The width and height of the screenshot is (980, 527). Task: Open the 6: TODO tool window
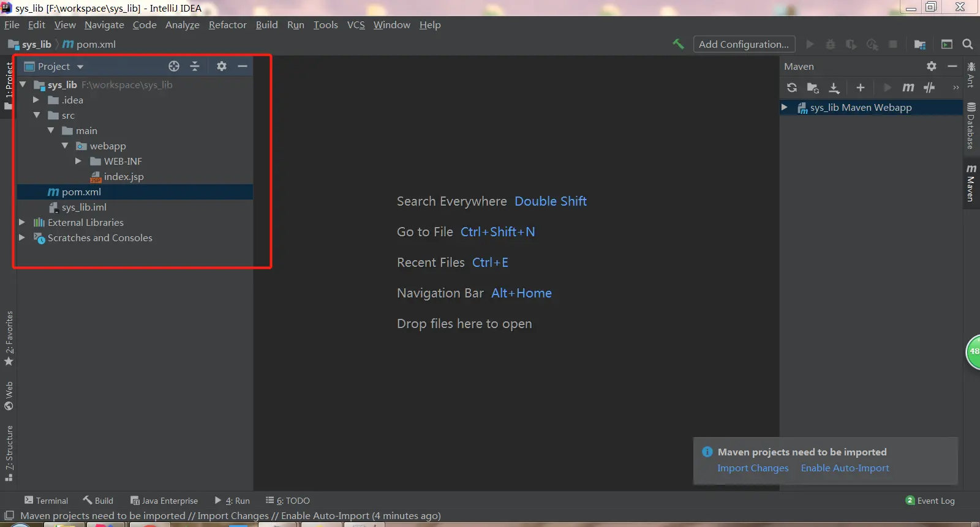click(x=288, y=501)
